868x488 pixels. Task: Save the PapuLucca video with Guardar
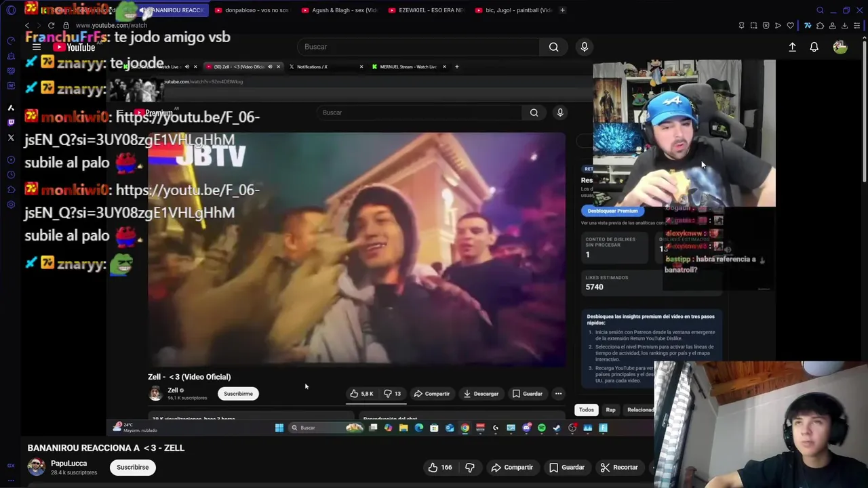(567, 467)
